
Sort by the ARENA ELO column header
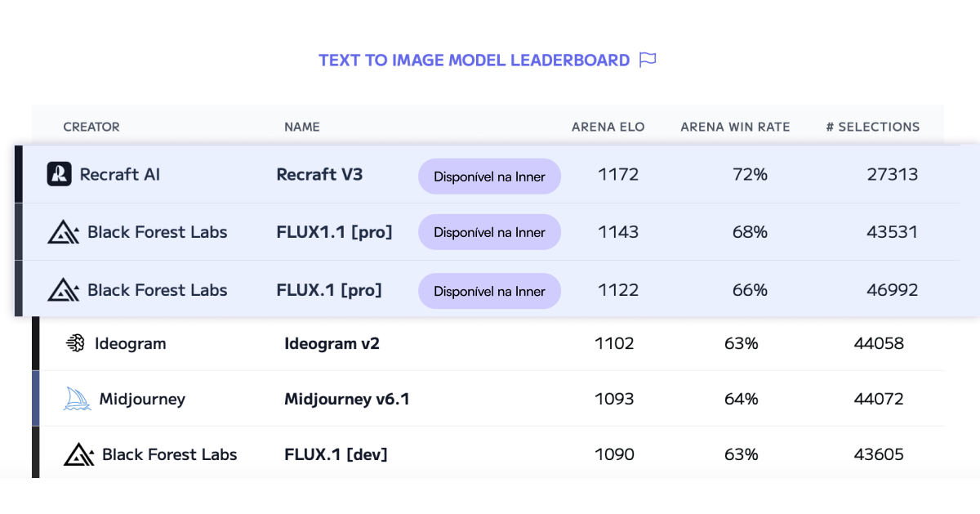608,127
